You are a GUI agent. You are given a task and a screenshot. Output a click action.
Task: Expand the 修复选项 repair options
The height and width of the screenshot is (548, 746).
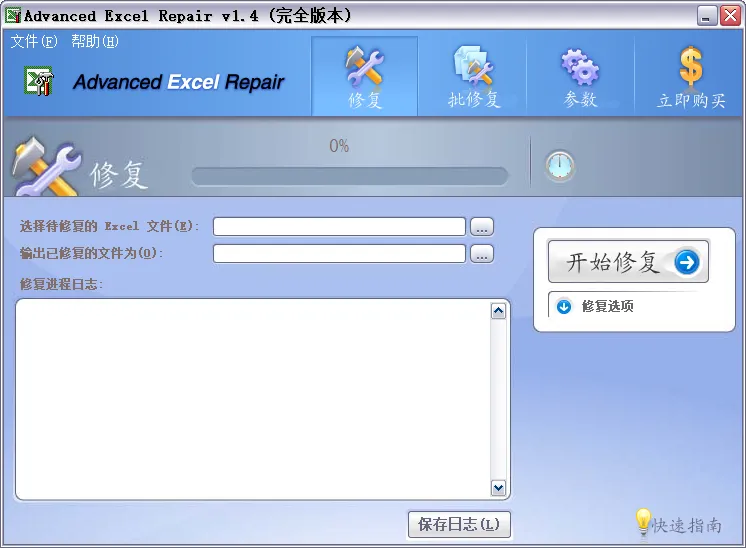597,306
